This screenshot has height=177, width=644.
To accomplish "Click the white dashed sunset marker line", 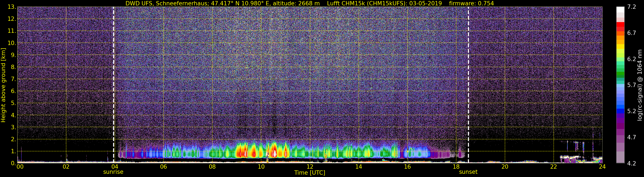I will click(468, 85).
